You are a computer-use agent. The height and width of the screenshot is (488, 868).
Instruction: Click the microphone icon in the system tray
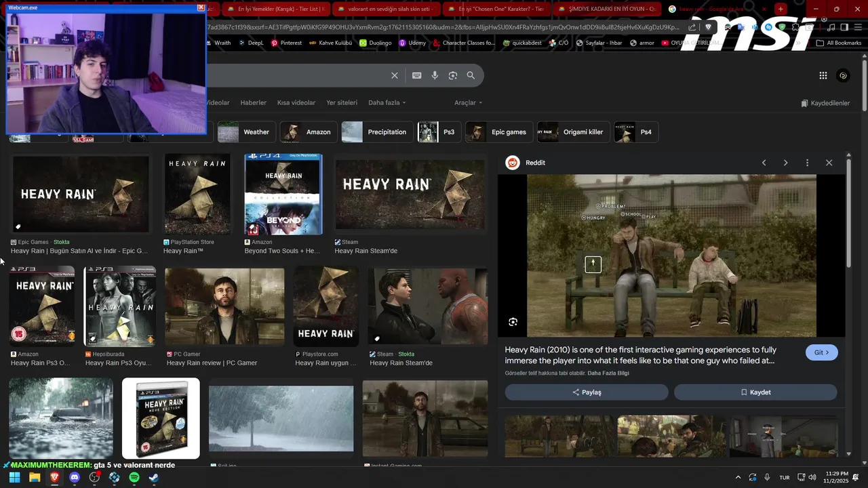click(767, 477)
